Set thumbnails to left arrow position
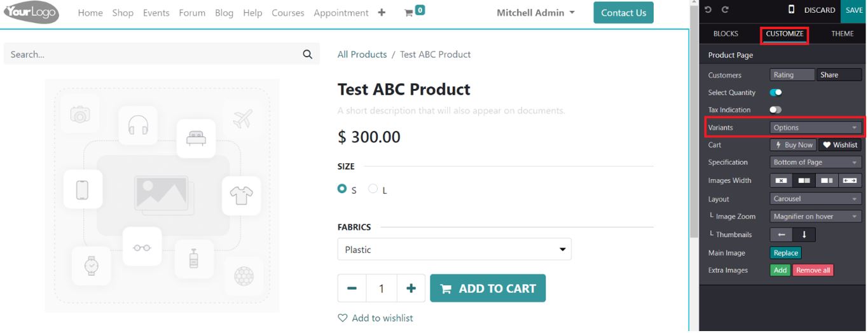Viewport: 868px width, 333px height. coord(782,234)
